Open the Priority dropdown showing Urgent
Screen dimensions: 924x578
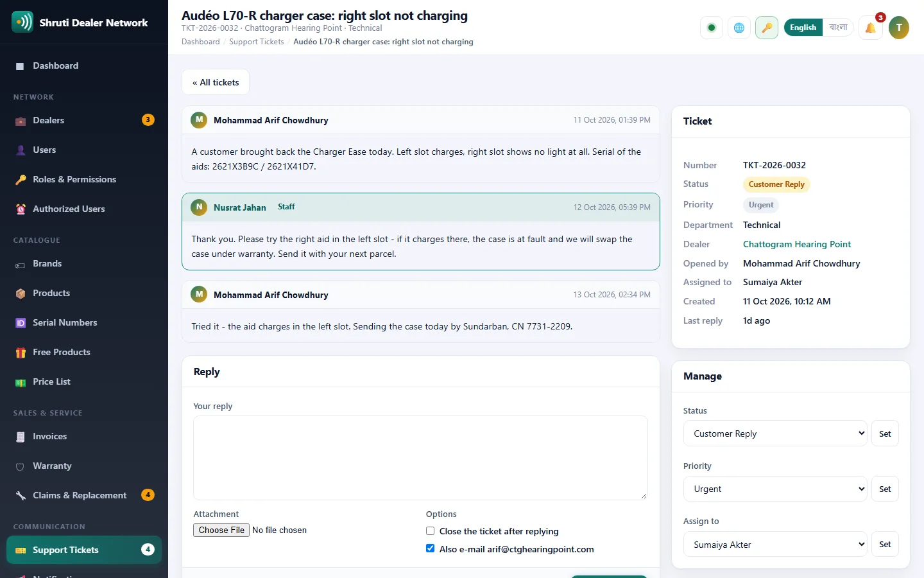[775, 489]
